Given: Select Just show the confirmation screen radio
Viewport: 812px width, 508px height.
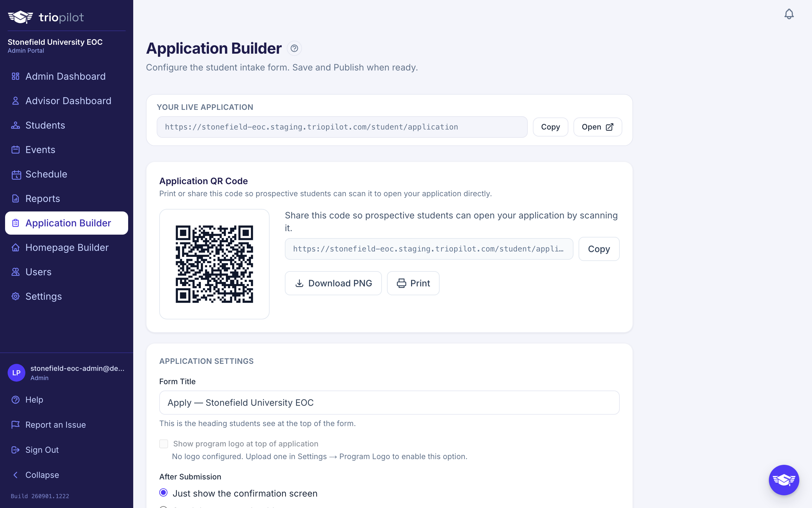Looking at the screenshot, I should (163, 493).
